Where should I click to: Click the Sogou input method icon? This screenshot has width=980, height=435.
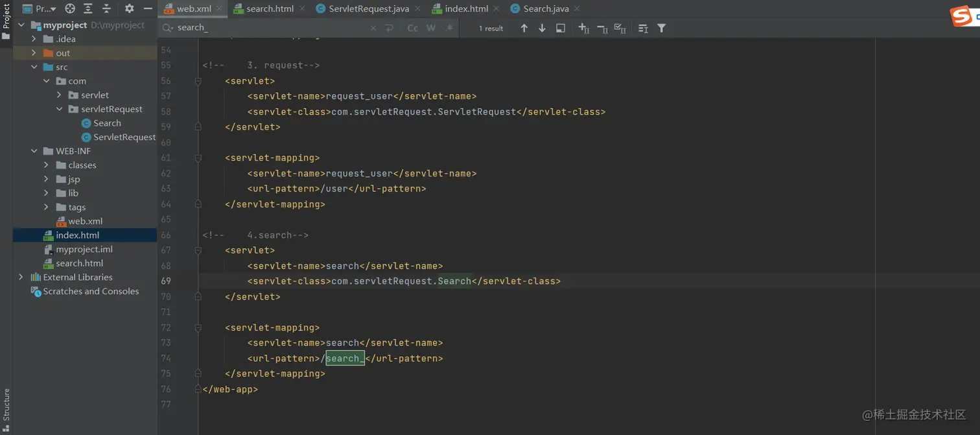pyautogui.click(x=962, y=16)
